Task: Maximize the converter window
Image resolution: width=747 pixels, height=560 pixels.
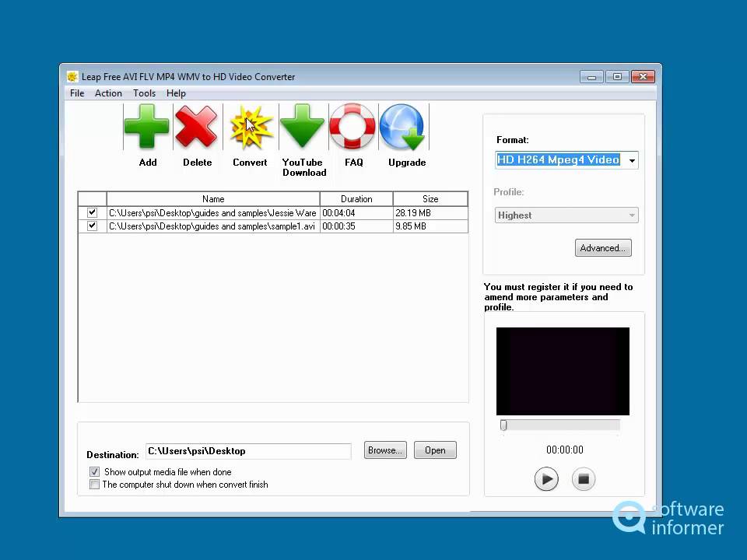Action: (617, 77)
